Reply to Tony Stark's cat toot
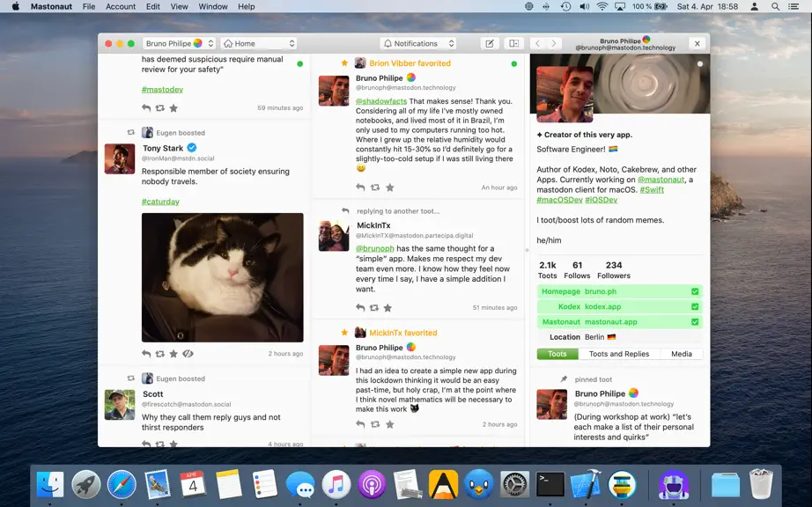The image size is (812, 507). [146, 354]
